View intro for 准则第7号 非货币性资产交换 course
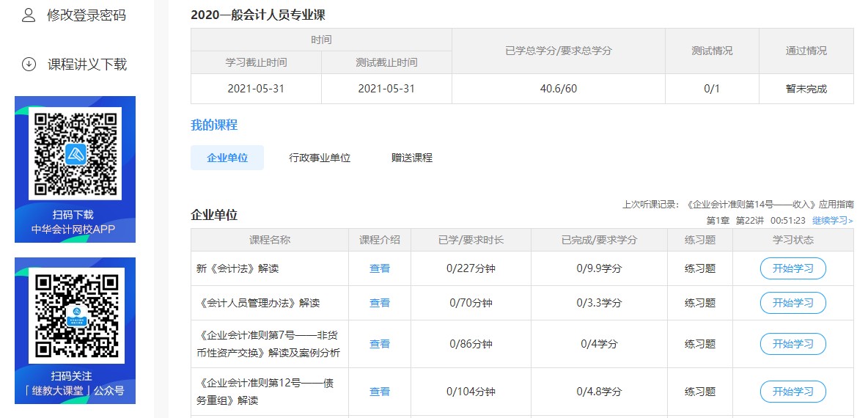Screen dimensions: 868x418 pyautogui.click(x=380, y=344)
